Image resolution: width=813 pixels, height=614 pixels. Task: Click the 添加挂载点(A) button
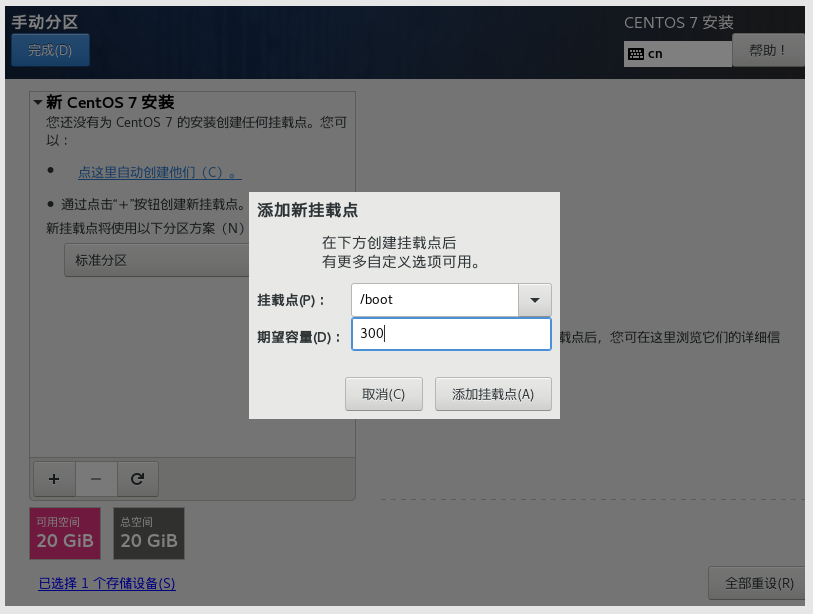493,394
